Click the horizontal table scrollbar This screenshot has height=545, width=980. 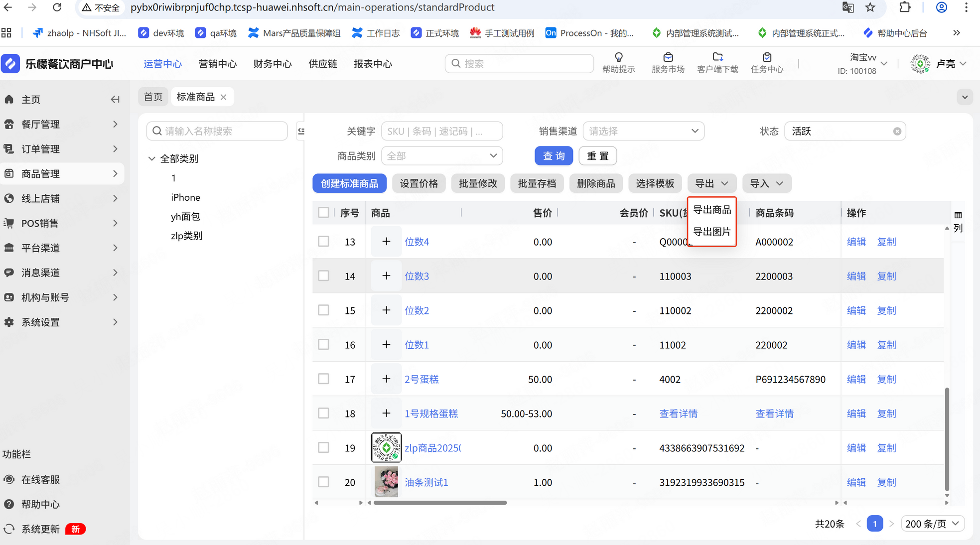coord(440,503)
